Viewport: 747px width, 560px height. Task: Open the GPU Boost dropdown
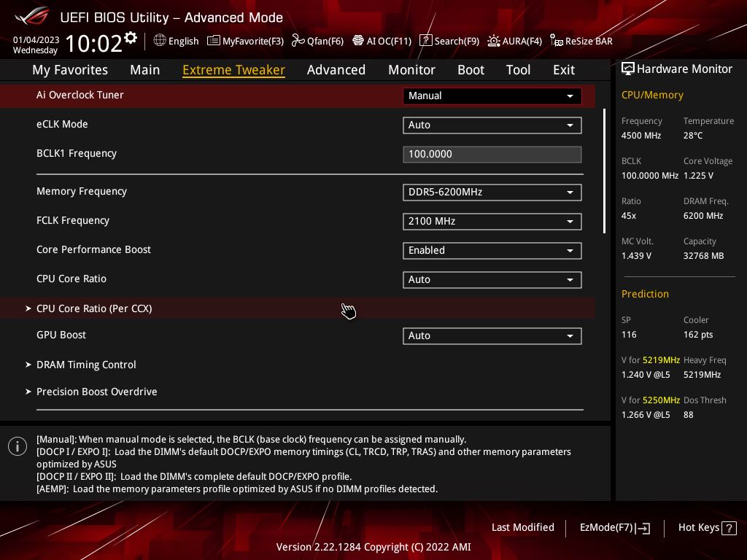(492, 335)
